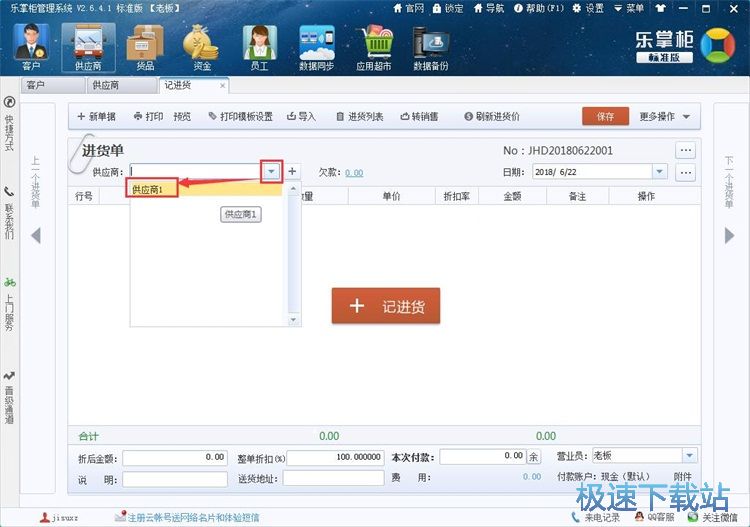Click the 送货地址 input field
750x527 pixels.
tap(333, 478)
